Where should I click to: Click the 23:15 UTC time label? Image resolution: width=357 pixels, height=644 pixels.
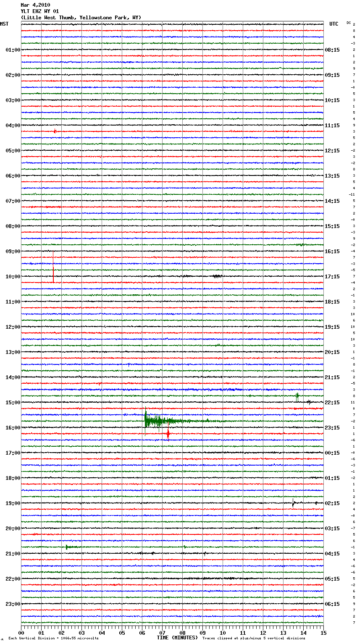[332, 428]
